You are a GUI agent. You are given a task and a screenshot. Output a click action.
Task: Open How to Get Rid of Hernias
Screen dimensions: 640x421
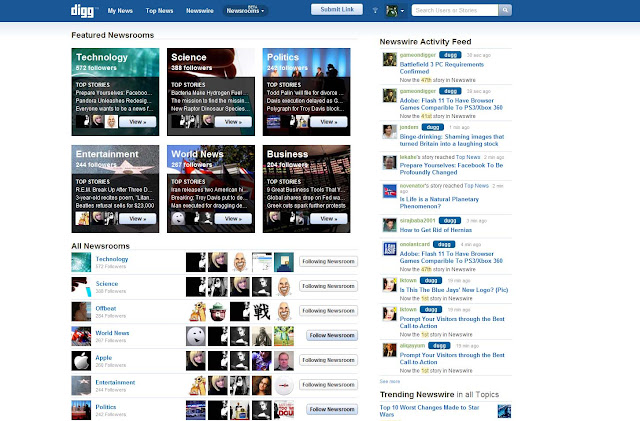coord(436,230)
